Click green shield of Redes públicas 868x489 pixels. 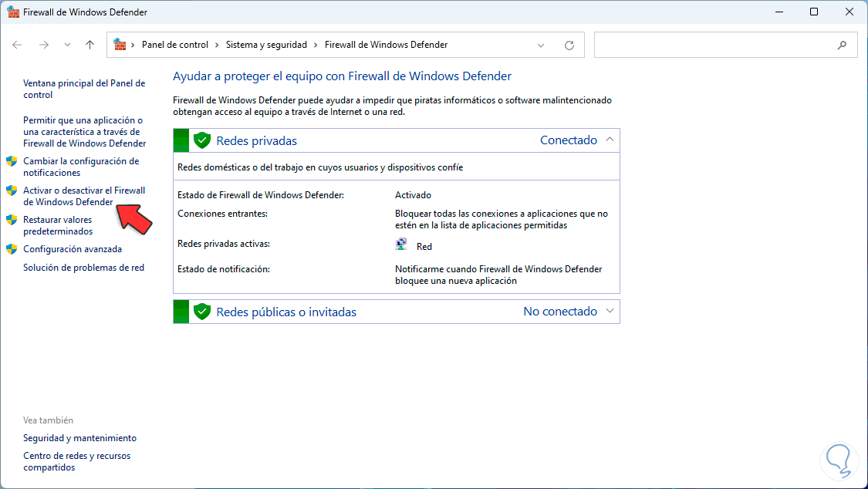pyautogui.click(x=202, y=312)
